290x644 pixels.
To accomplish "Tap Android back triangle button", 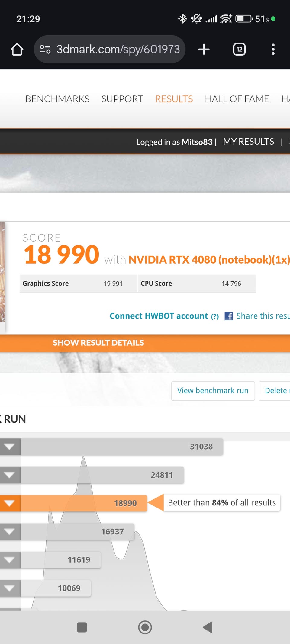I will (208, 627).
